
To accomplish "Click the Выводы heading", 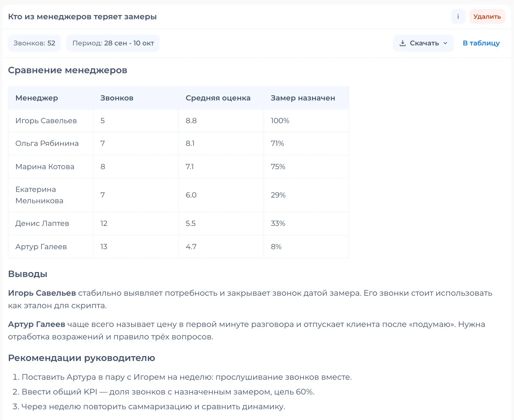I will 28,274.
